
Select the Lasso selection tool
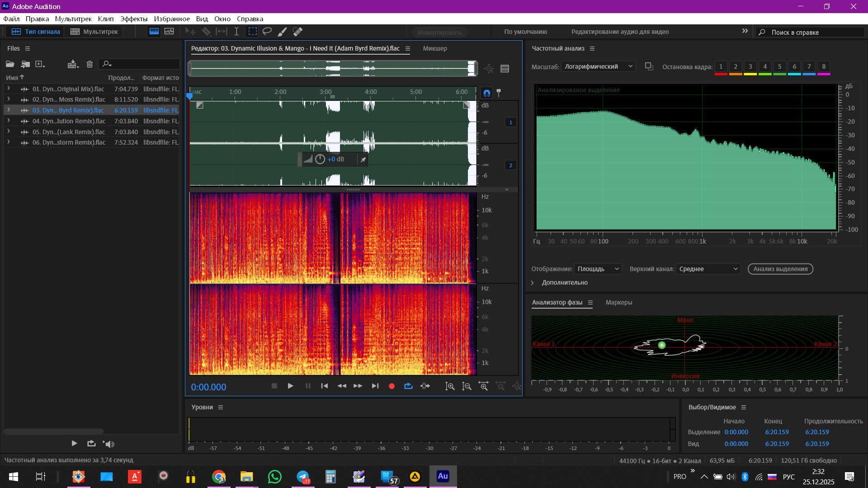click(x=267, y=32)
